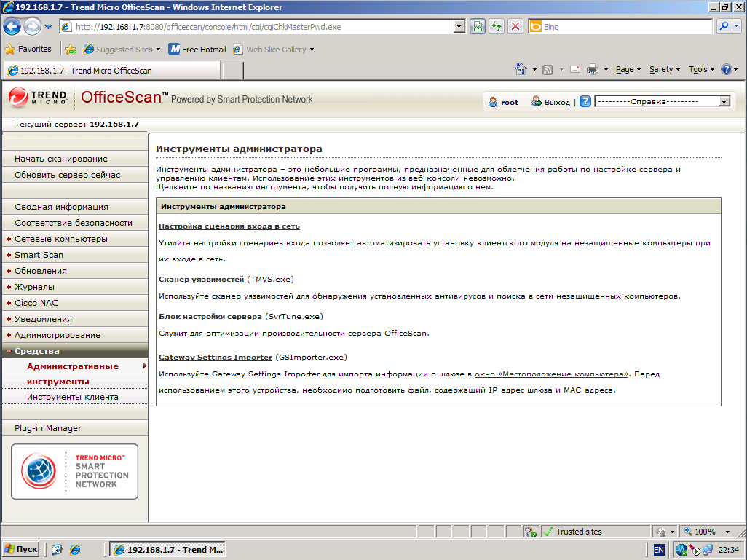The image size is (747, 560).
Task: Open Plug-in Manager in sidebar
Action: click(x=75, y=428)
